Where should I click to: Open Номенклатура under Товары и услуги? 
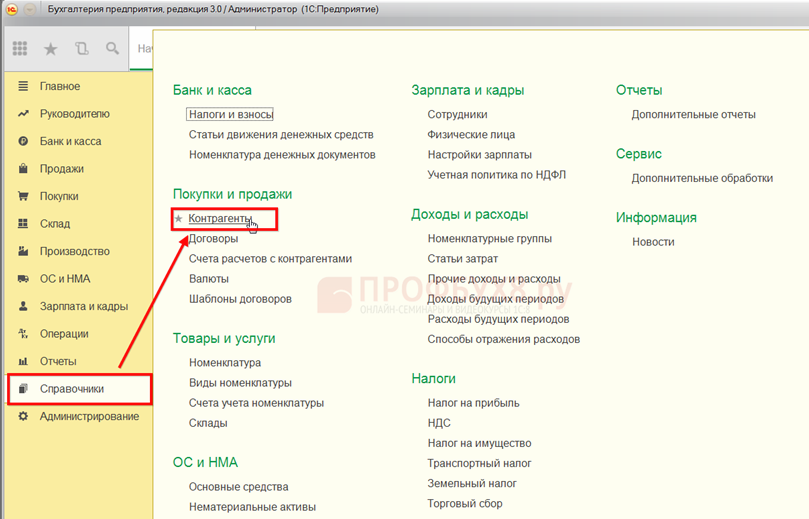coord(225,363)
